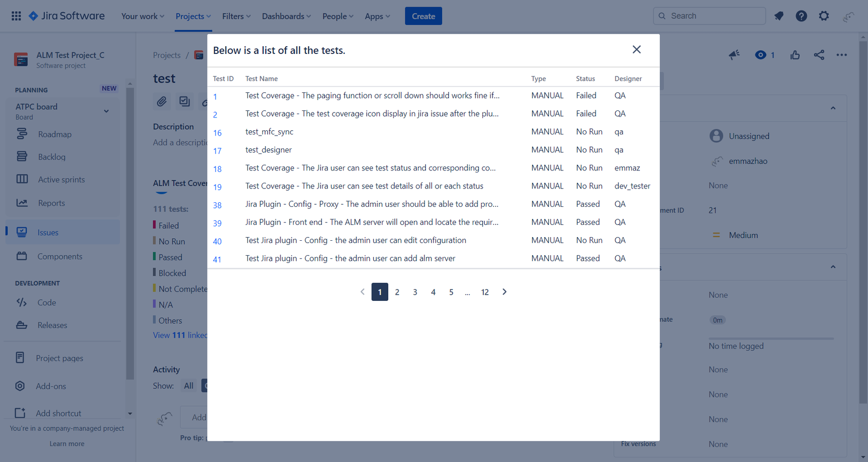Expand the Apps menu

point(377,16)
